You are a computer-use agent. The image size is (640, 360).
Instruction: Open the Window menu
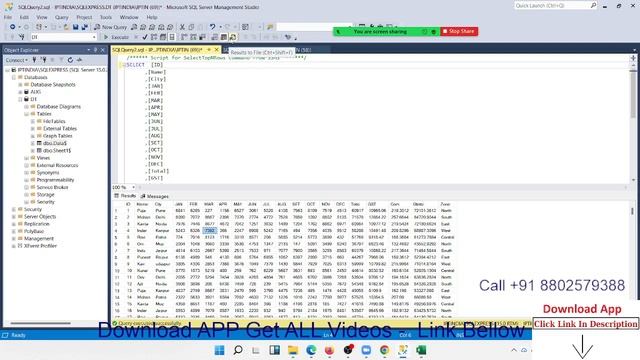click(x=129, y=17)
